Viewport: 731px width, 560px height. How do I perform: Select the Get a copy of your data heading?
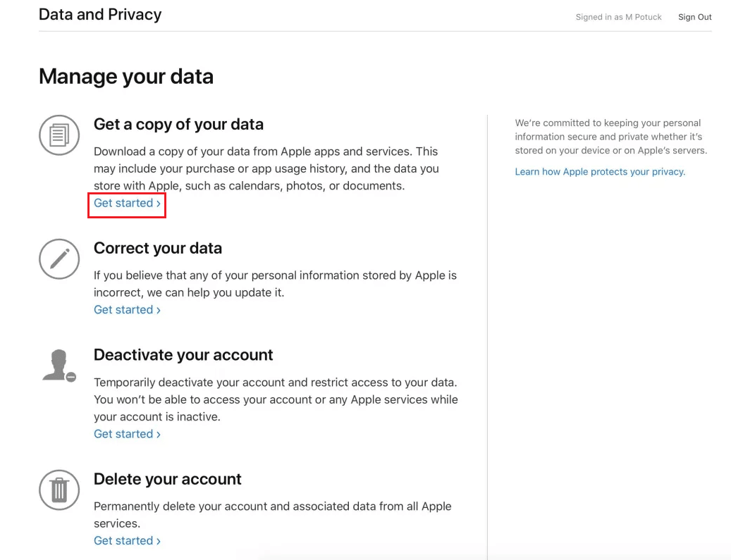point(178,125)
